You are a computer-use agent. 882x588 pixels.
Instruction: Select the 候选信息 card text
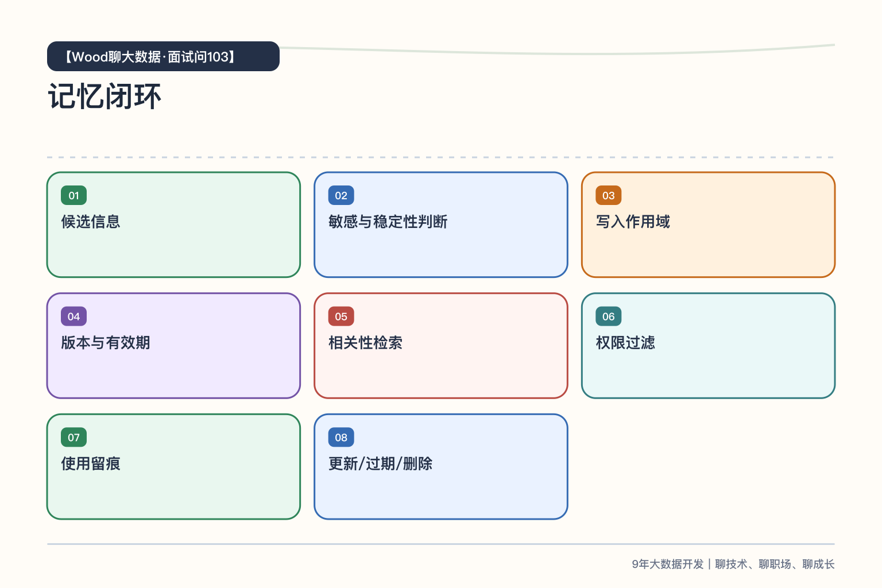pos(91,222)
